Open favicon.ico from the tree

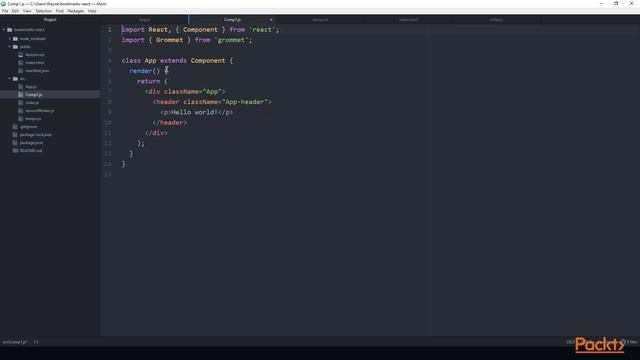tap(35, 54)
